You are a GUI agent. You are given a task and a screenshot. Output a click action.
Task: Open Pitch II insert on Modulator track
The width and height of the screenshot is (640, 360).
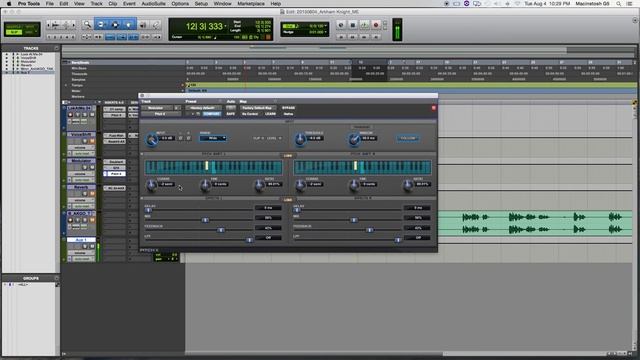pos(116,174)
